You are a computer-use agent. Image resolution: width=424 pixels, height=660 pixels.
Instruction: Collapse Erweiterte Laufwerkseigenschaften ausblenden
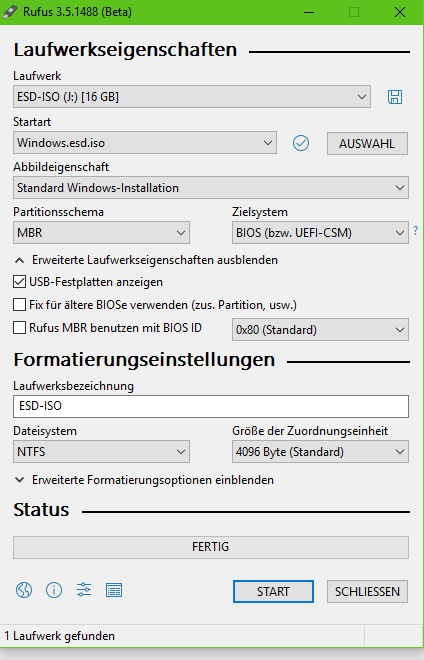146,260
